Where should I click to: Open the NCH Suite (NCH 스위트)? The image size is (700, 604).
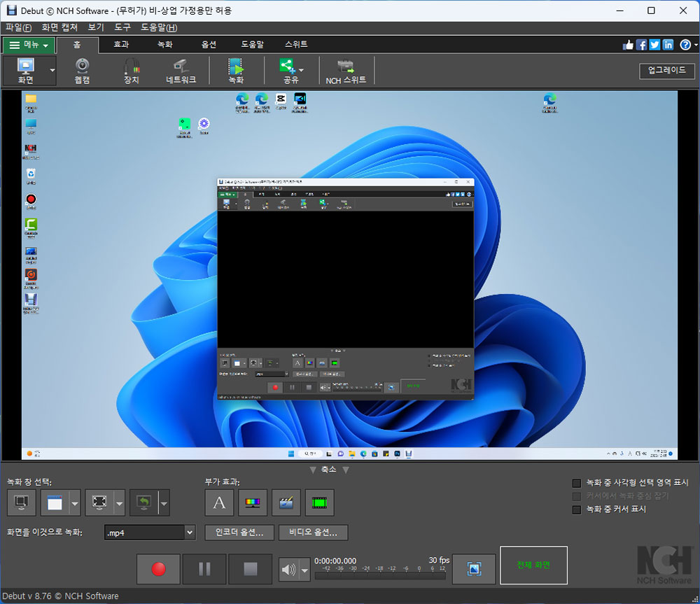[x=346, y=71]
